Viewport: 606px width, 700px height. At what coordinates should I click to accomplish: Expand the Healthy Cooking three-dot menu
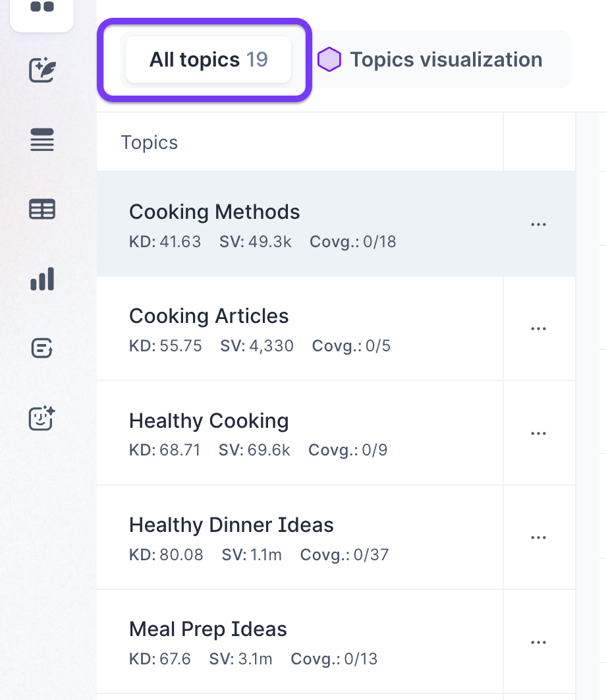pos(539,434)
